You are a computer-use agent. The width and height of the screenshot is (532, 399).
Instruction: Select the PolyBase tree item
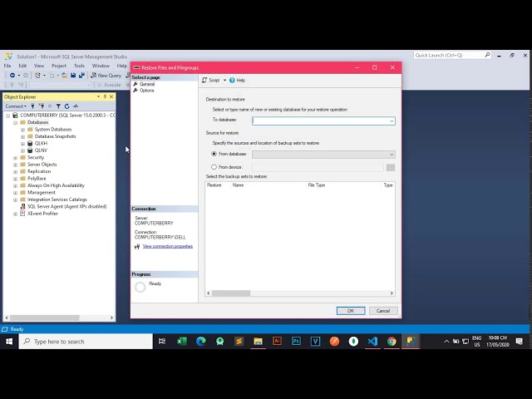37,179
